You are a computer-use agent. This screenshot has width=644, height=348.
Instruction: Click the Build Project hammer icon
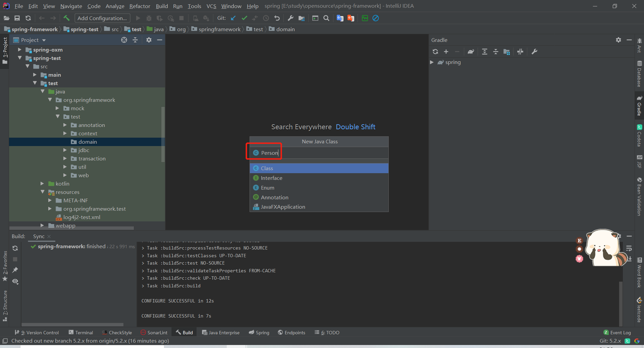(x=66, y=18)
